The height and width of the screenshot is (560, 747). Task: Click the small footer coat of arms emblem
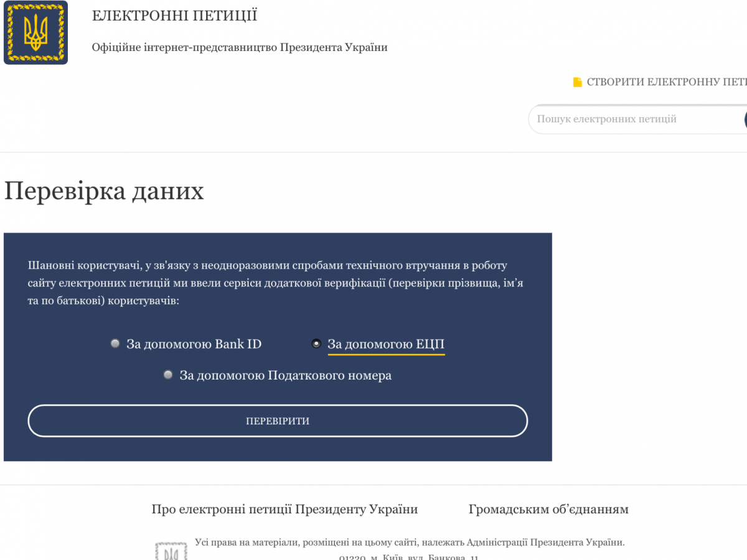point(171,551)
